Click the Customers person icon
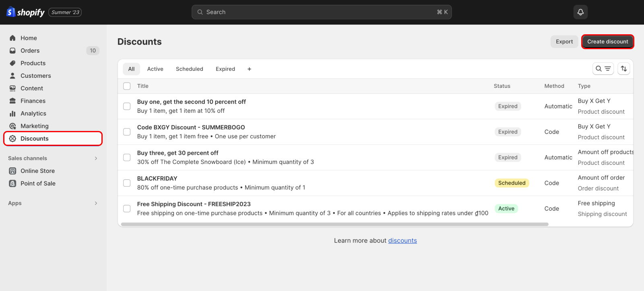This screenshot has width=644, height=291. [12, 75]
